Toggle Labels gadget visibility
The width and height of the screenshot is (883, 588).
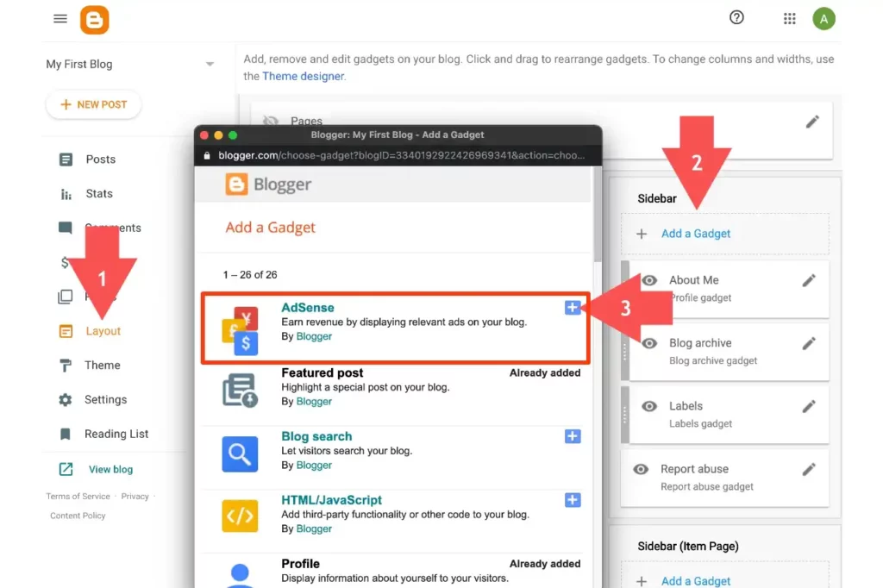[x=649, y=407]
